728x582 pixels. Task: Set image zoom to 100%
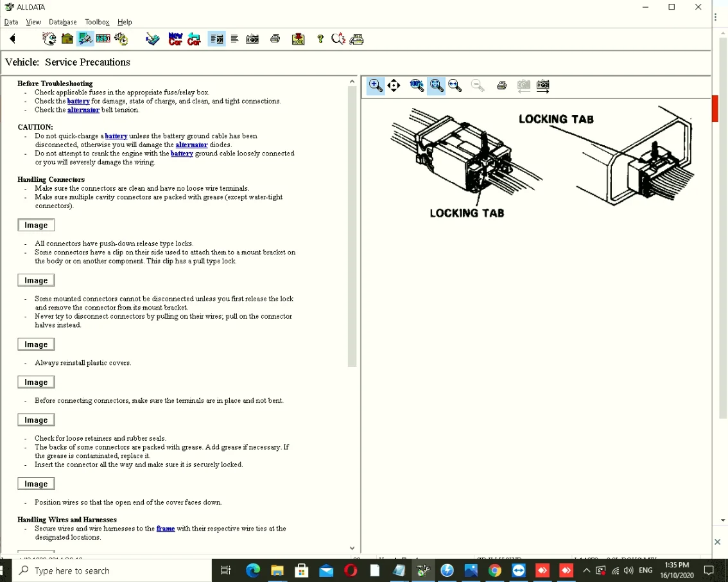[417, 85]
